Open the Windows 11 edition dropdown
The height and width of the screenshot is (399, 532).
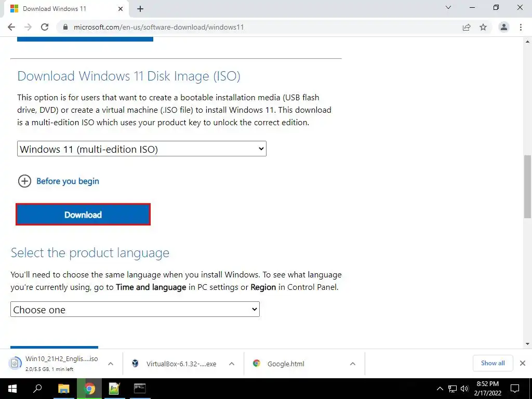pos(142,149)
